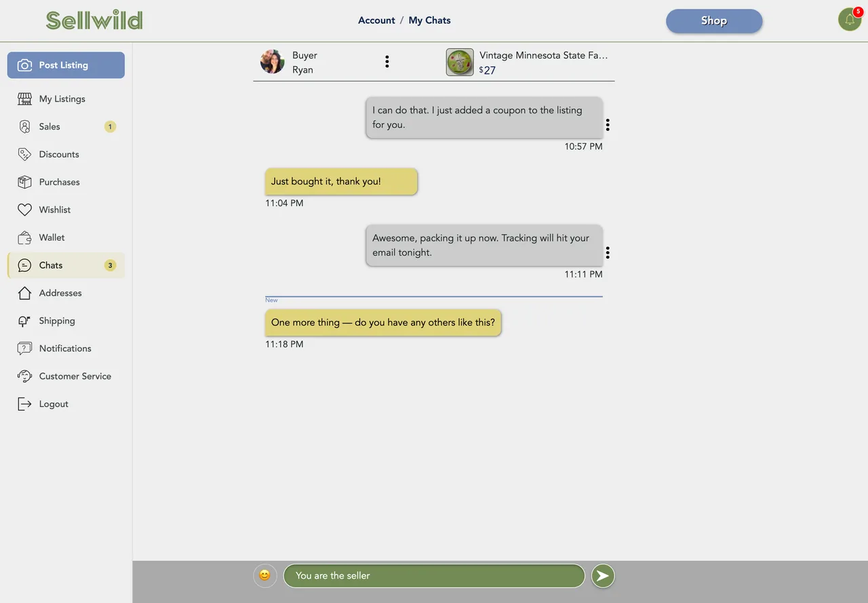Screen dimensions: 868x603
Task: Contact Customer Service
Action: click(66, 377)
